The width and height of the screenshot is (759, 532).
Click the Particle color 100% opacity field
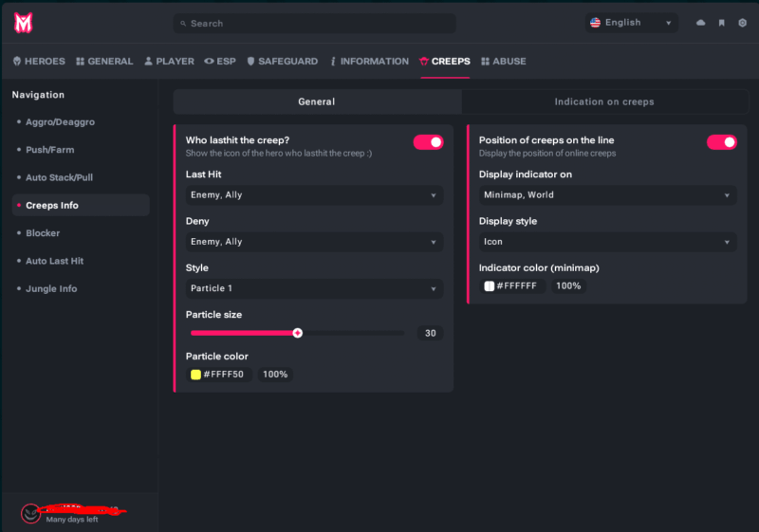point(275,375)
